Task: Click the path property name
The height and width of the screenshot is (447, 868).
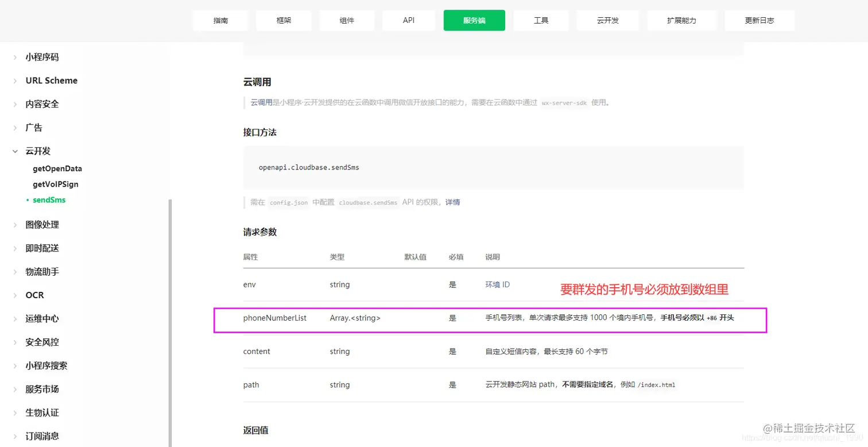Action: click(251, 385)
